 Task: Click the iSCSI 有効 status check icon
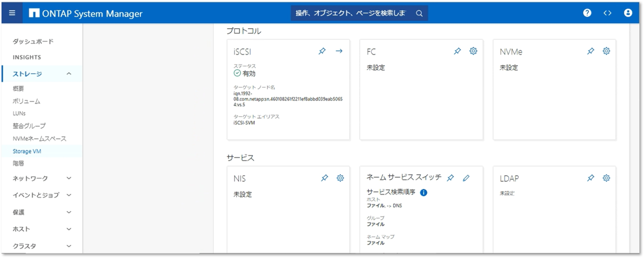pyautogui.click(x=237, y=73)
